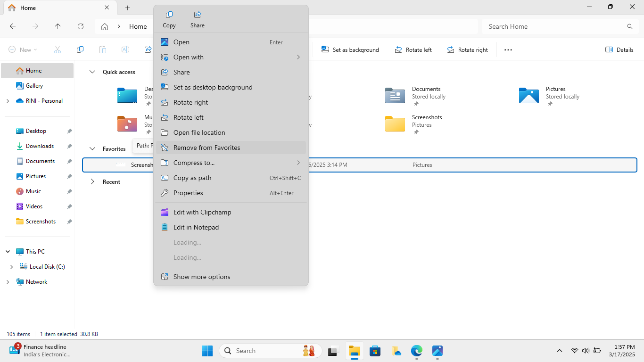
Task: Expand Local Disk (C:) tree node
Action: [x=11, y=267]
